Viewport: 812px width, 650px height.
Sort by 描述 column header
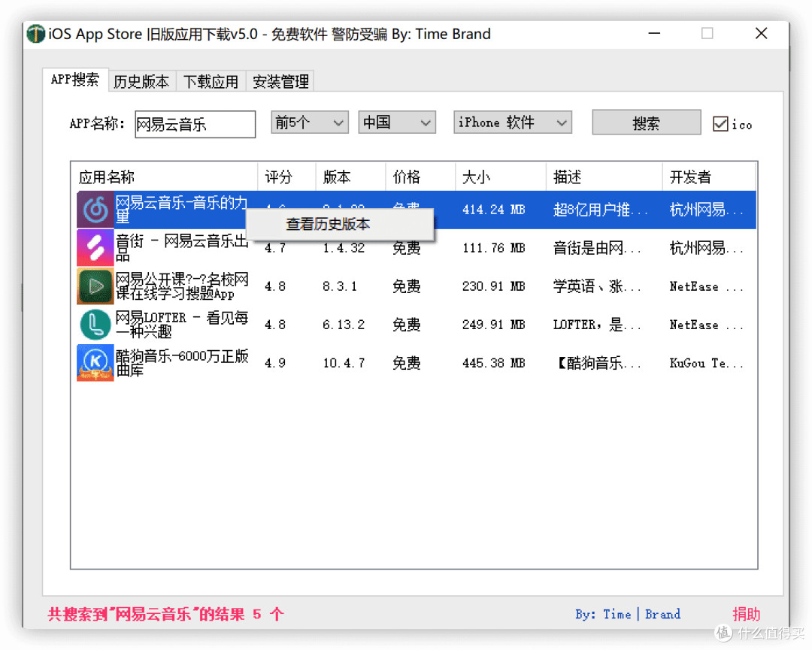604,177
